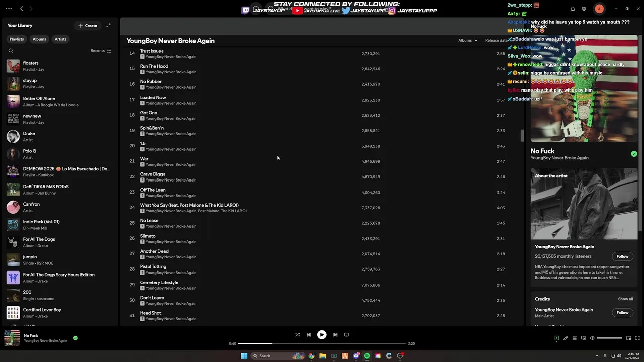Enter full screen mode icon

coord(637,338)
